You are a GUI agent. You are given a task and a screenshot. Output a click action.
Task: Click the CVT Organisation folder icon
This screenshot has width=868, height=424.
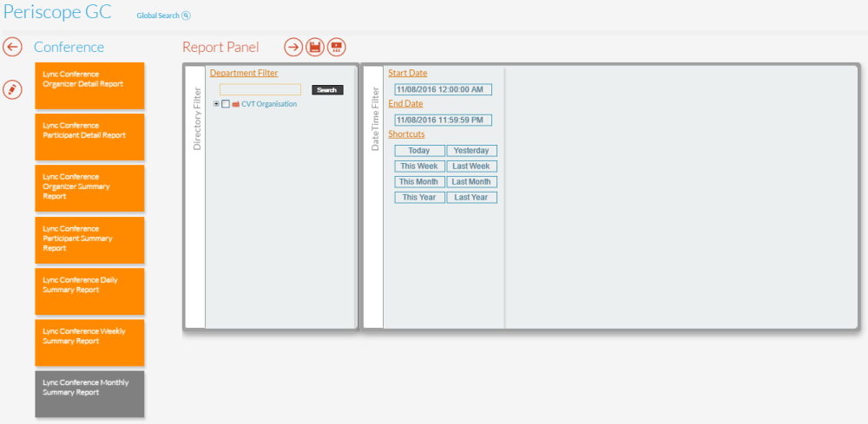point(236,104)
